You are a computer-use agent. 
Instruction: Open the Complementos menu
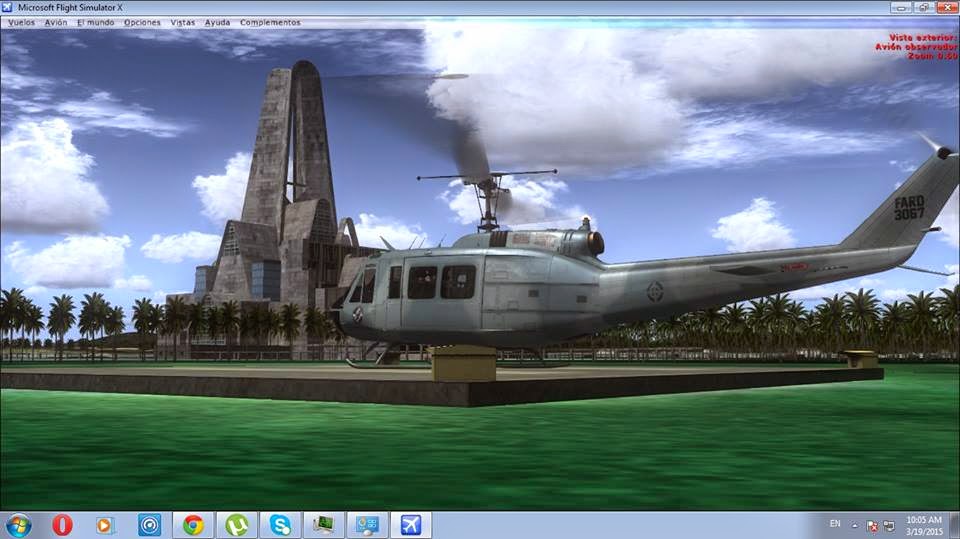click(270, 22)
